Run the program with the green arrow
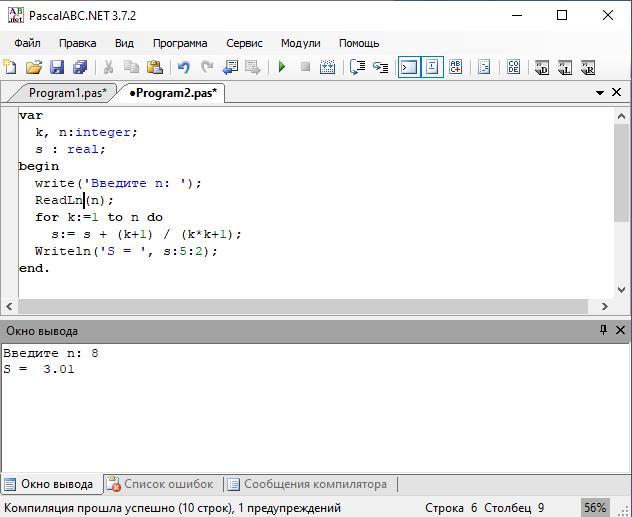The image size is (632, 517). 282,67
